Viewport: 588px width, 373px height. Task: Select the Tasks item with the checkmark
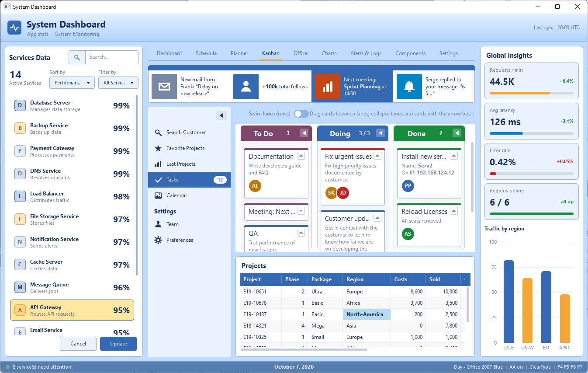(189, 180)
